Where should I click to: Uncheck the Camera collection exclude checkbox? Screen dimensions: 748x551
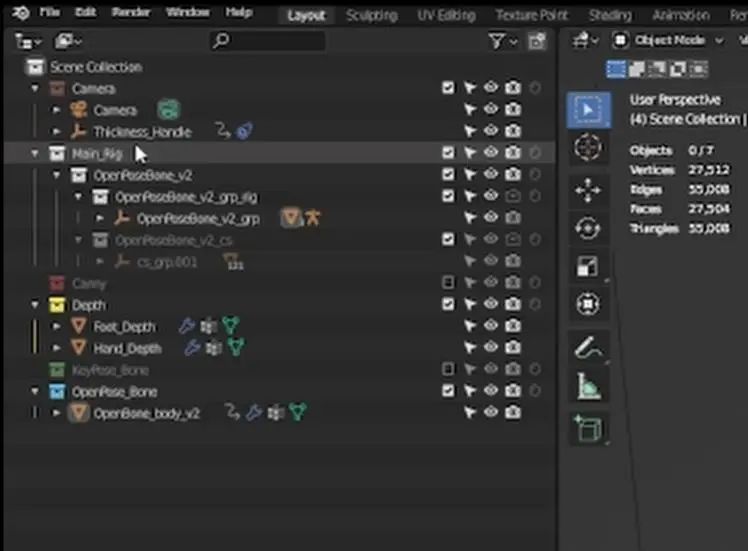[x=448, y=88]
